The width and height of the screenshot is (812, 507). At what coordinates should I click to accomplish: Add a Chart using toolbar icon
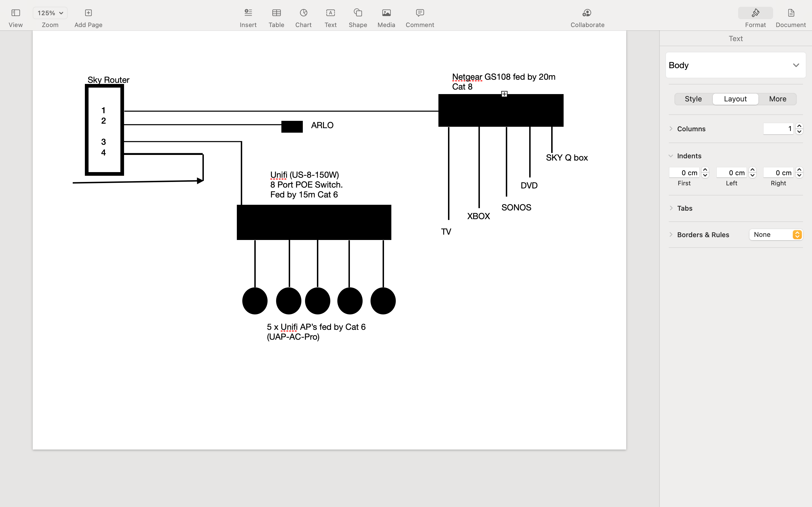point(303,13)
